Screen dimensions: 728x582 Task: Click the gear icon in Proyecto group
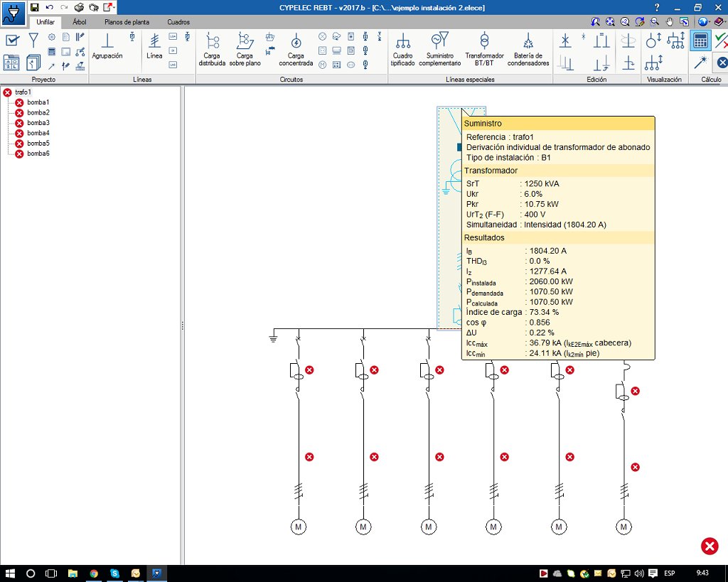52,37
